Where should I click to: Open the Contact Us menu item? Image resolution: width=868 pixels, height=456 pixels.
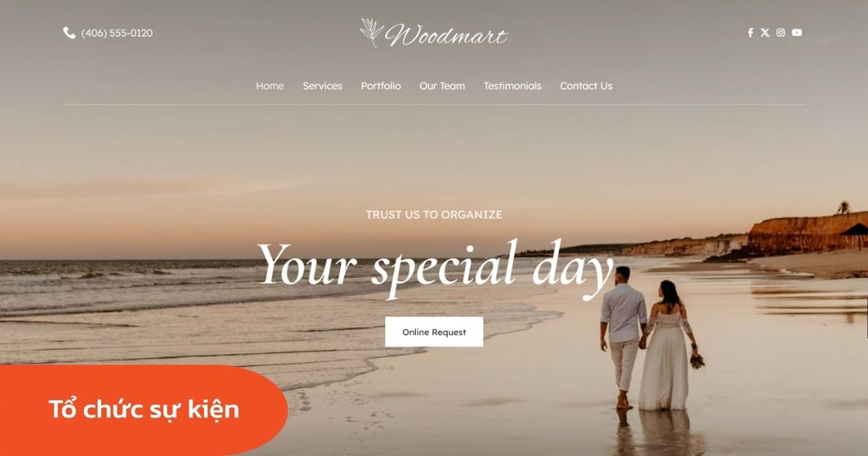tap(586, 85)
